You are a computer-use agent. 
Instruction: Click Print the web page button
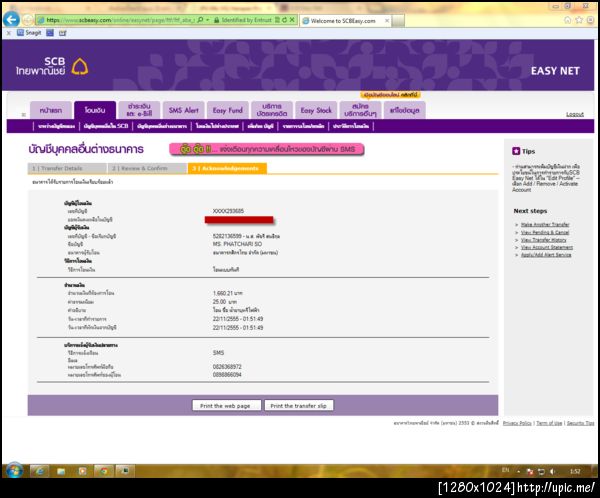click(227, 405)
